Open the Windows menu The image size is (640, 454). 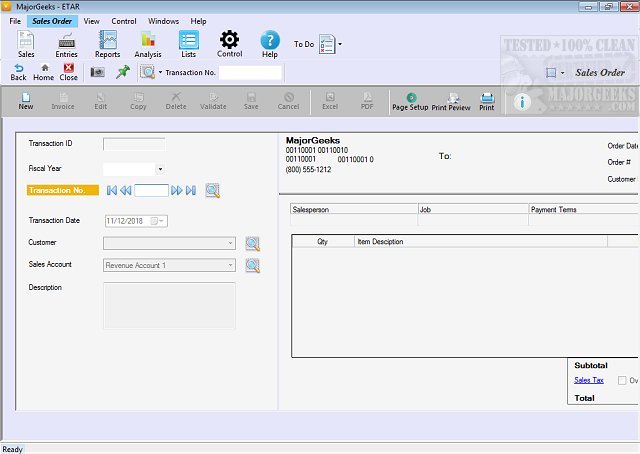click(x=163, y=21)
